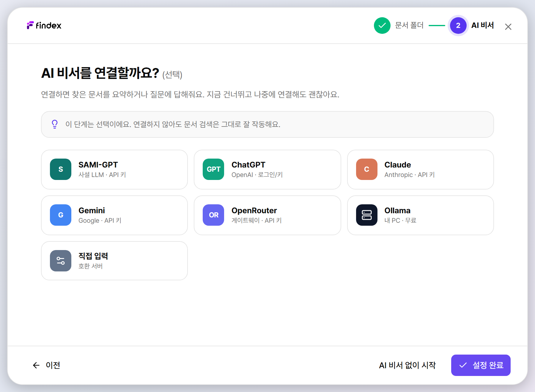
Task: Click the step 2 circle indicator
Action: [x=458, y=26]
